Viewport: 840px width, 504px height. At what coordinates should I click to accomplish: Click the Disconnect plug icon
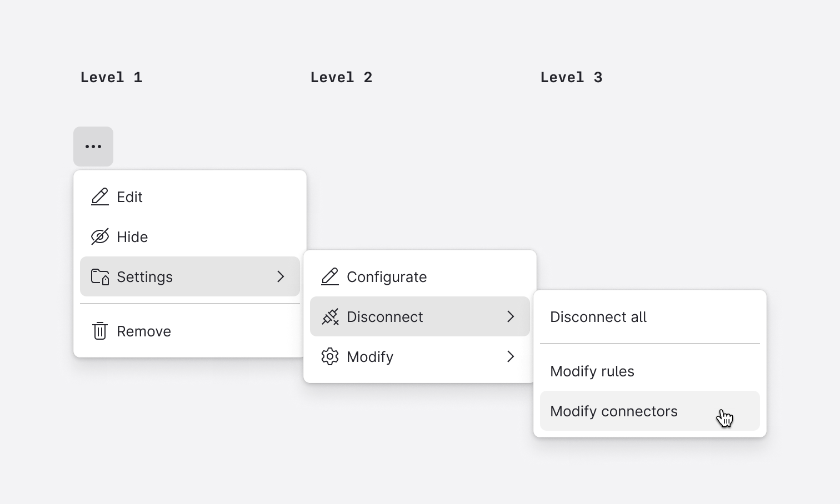click(330, 316)
